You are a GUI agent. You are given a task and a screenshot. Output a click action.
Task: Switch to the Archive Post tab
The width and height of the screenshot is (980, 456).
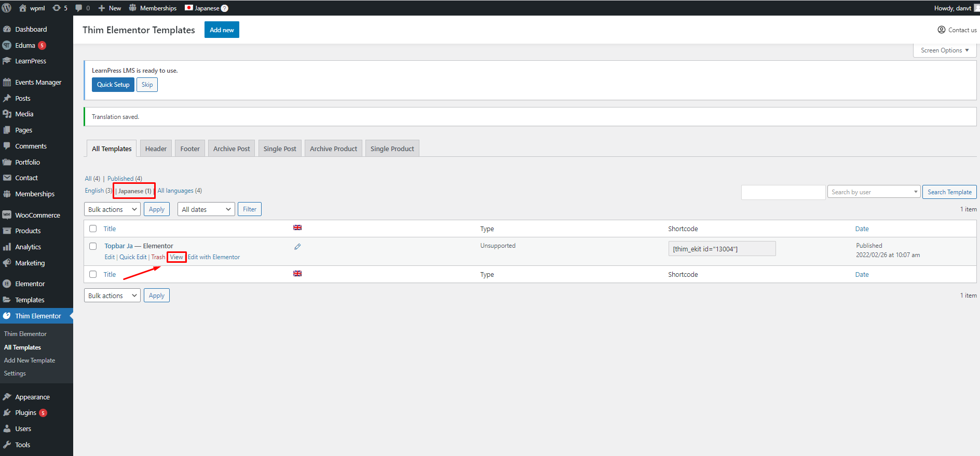(x=232, y=149)
